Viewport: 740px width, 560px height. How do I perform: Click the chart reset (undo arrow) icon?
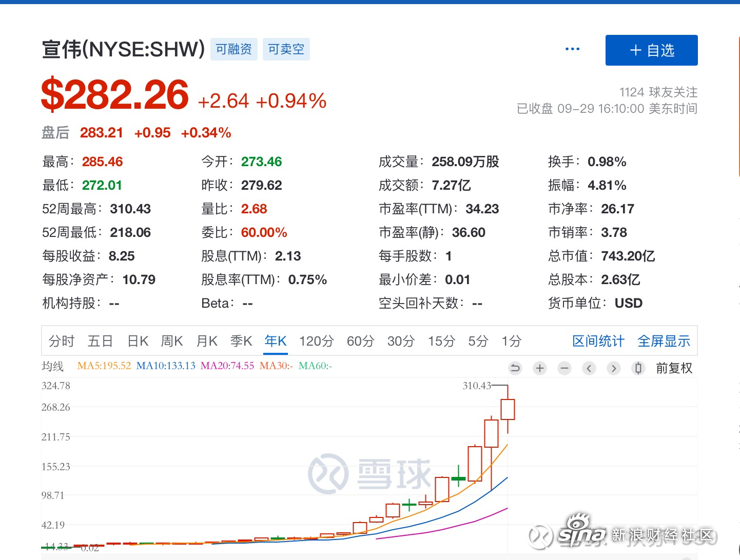(x=515, y=368)
